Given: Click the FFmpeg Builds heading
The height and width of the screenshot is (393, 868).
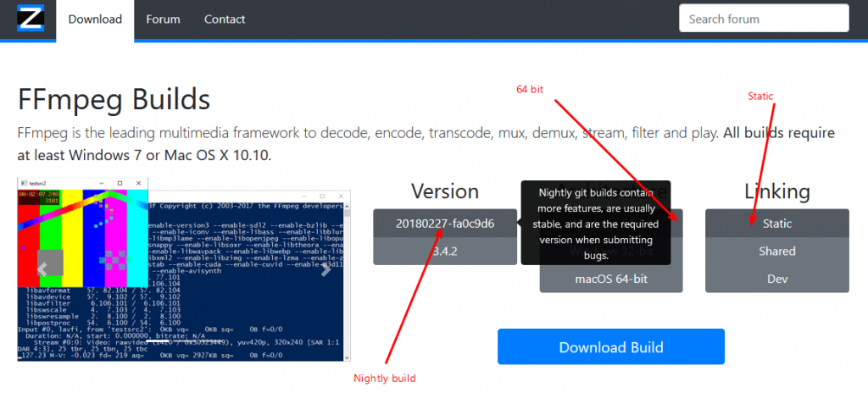Looking at the screenshot, I should [114, 101].
